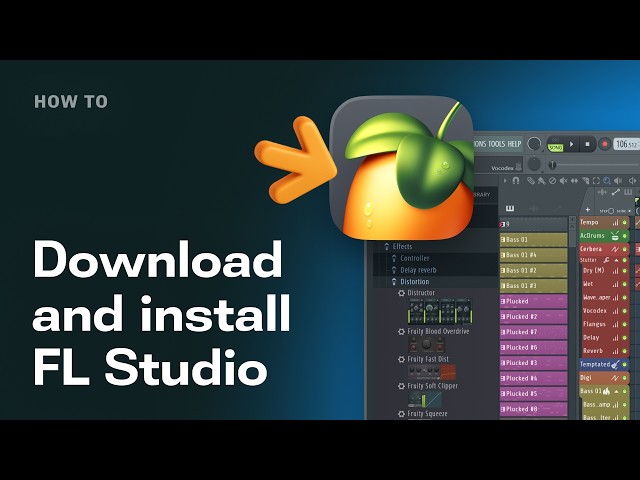Select the mute tool speaker icon
Viewport: 640px width, 480px height.
click(x=563, y=180)
